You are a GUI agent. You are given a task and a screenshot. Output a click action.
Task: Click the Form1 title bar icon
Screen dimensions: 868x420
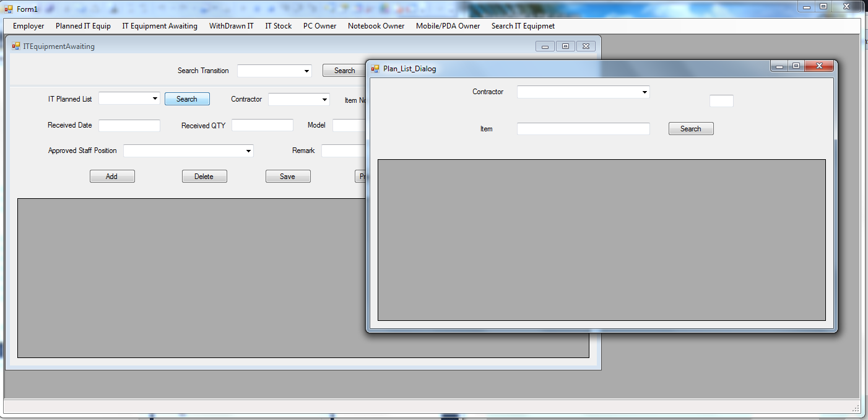[9, 9]
